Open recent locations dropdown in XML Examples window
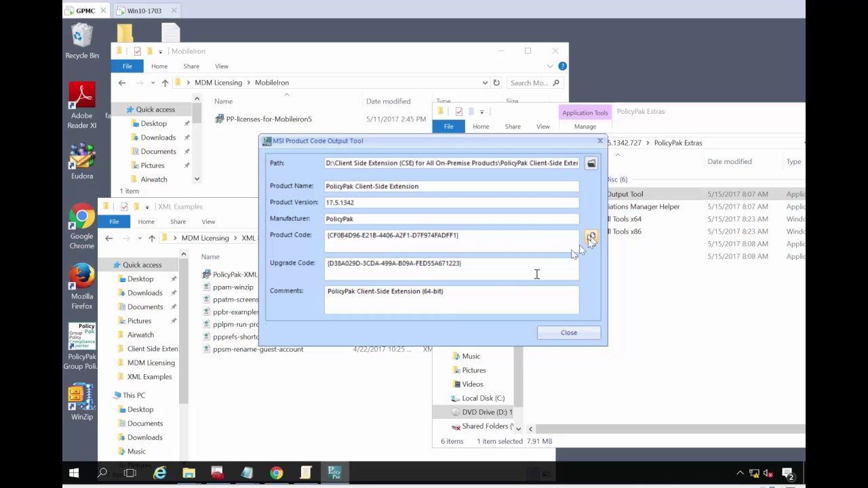This screenshot has width=868, height=488. pos(140,238)
